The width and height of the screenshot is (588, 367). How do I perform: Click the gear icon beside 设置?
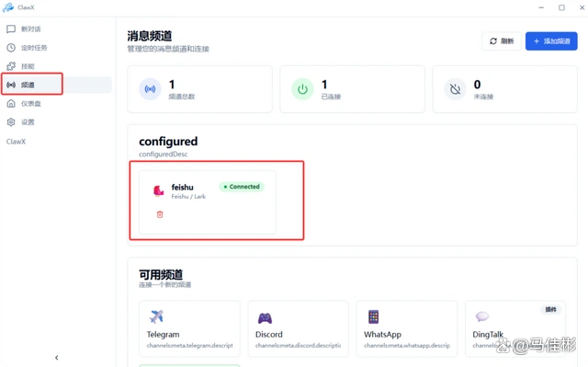coord(11,122)
